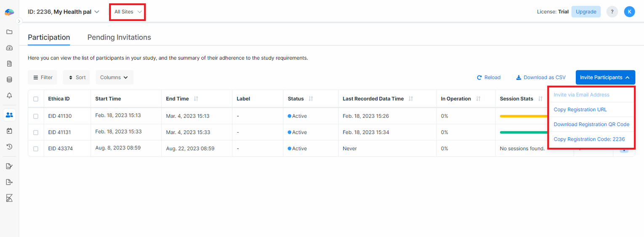
Task: Tick the checkbox for EID 41131
Action: point(36,133)
